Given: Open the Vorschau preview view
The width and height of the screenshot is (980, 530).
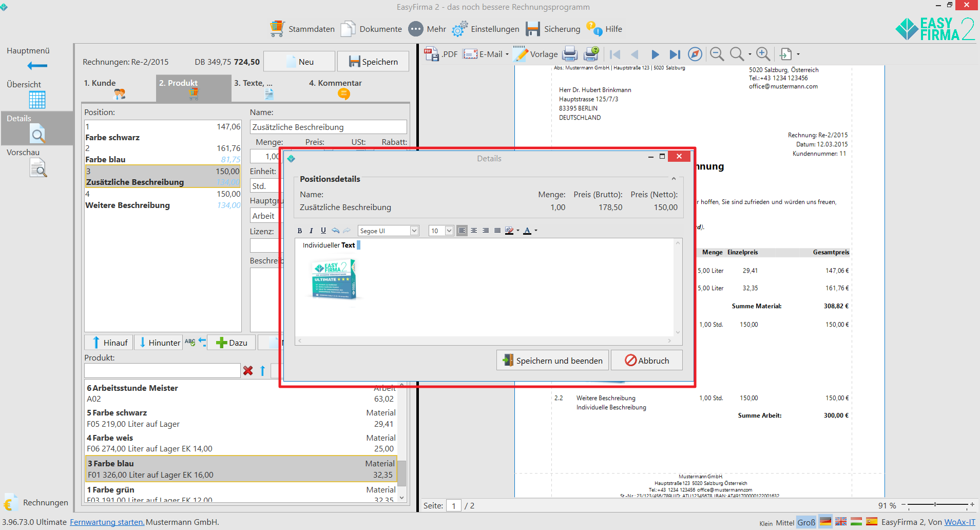Looking at the screenshot, I should 36,162.
